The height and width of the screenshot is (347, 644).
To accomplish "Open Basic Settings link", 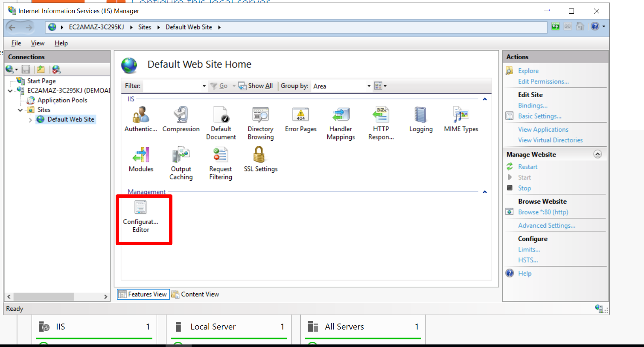I will (539, 116).
